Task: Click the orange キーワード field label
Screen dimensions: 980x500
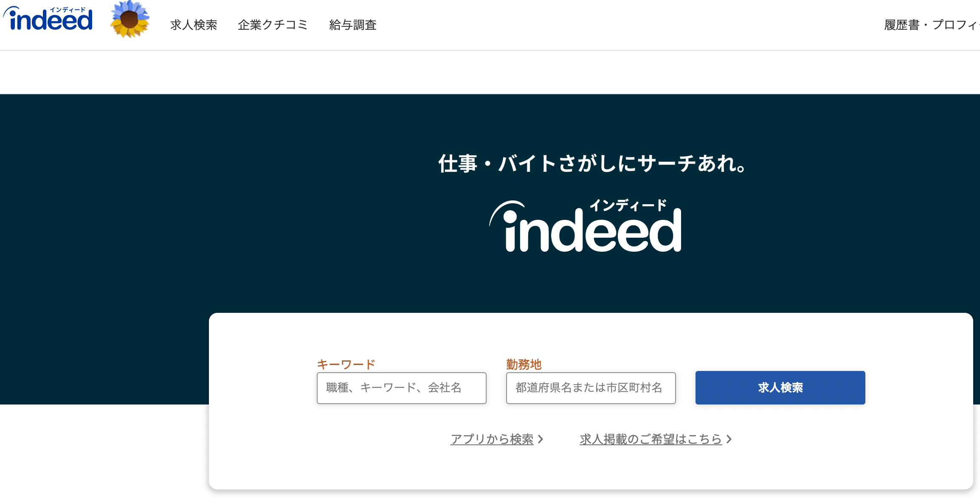Action: (x=346, y=364)
